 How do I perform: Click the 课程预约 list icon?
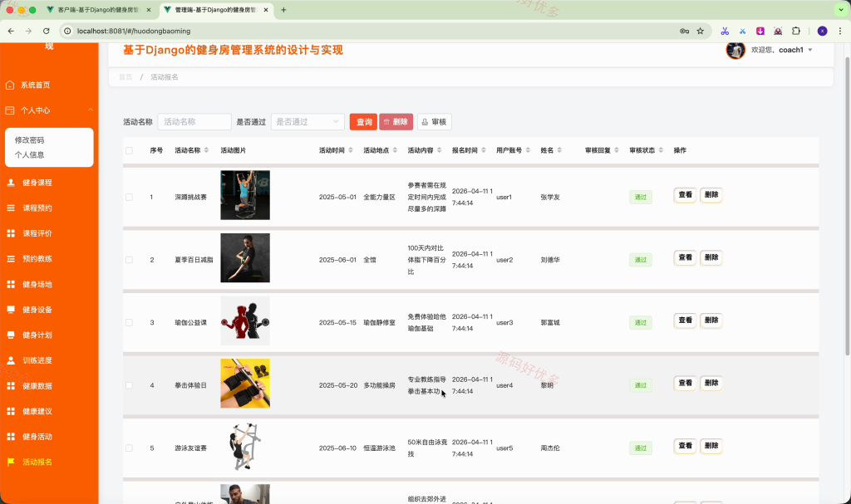[10, 208]
